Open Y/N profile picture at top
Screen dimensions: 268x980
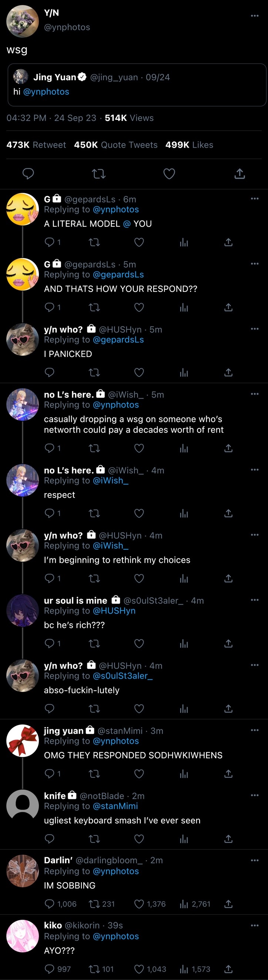[23, 21]
